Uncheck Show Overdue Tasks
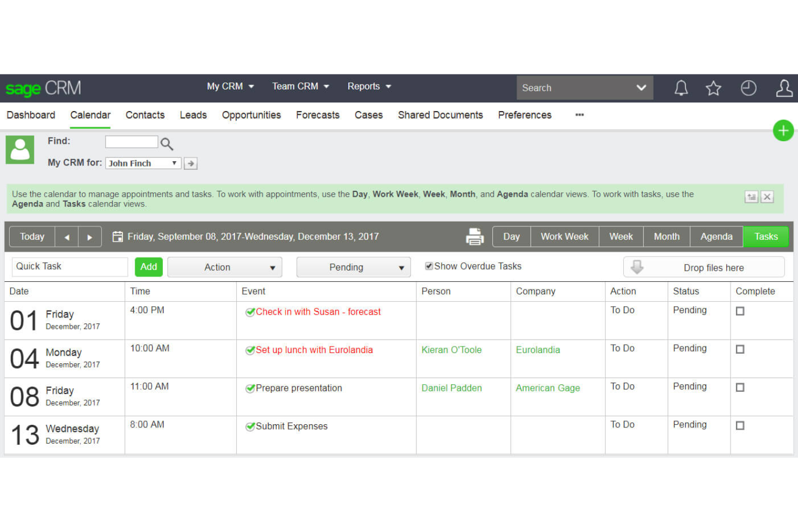The height and width of the screenshot is (532, 798). 429,266
